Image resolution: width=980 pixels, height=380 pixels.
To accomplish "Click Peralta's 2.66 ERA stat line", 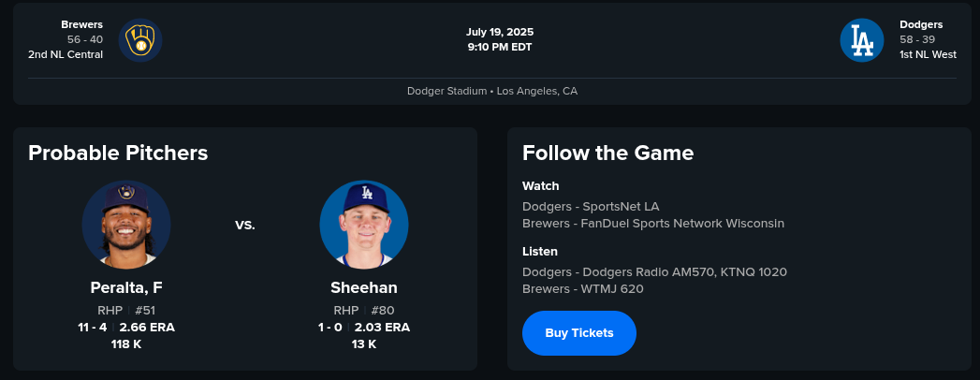I will 126,328.
